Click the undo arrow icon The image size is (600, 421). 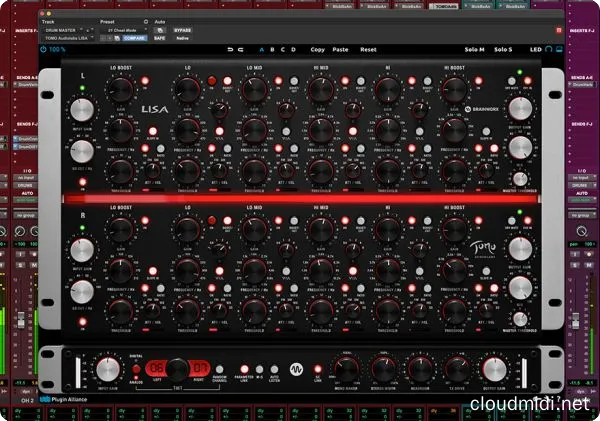click(x=230, y=48)
